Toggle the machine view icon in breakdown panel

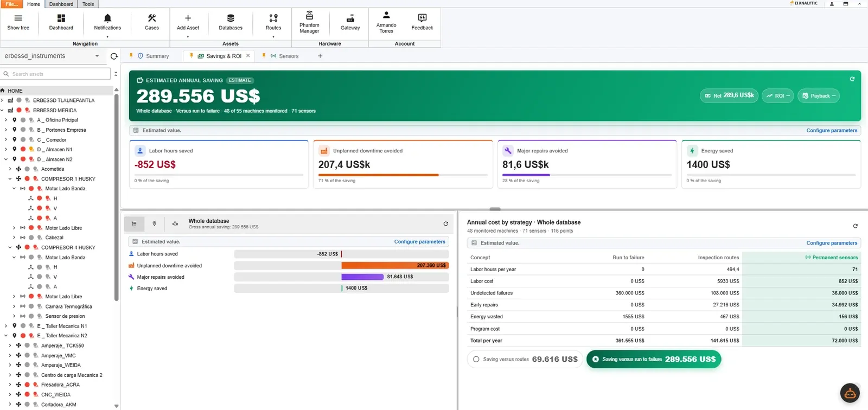click(x=175, y=223)
